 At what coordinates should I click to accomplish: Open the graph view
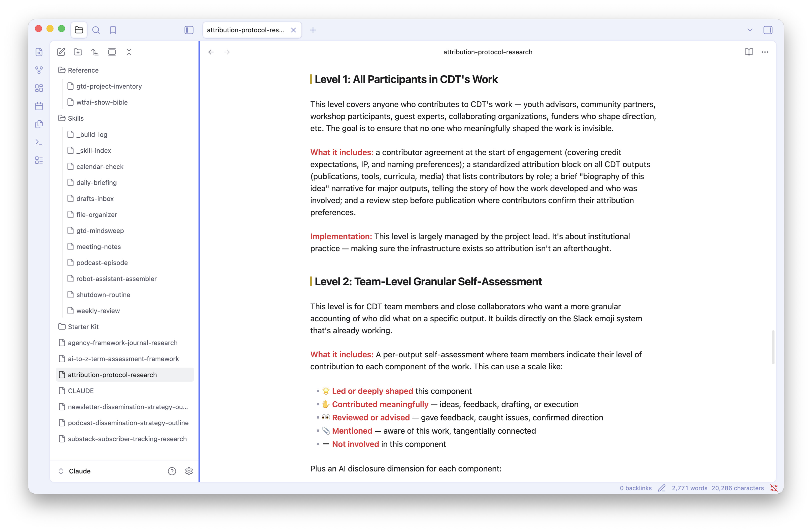39,70
